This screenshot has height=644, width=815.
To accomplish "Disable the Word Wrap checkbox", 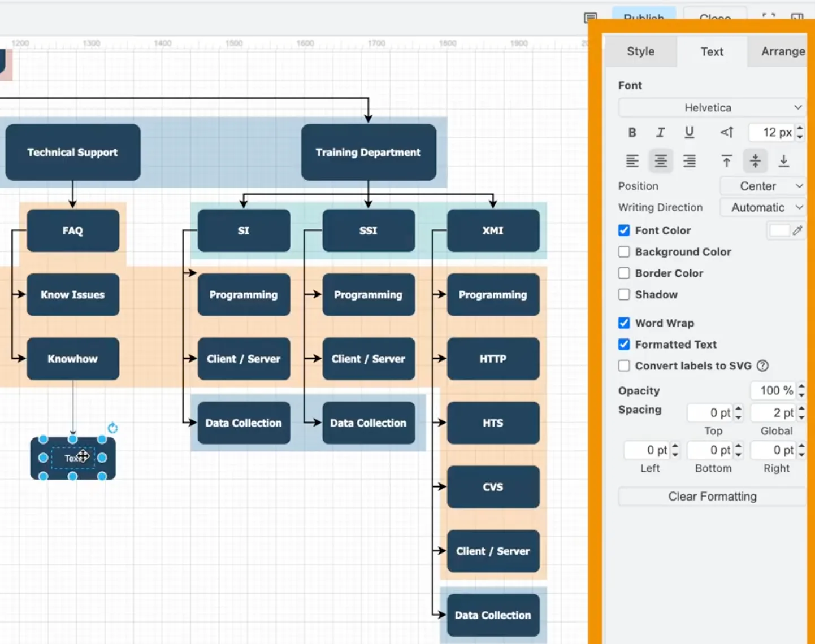I will 624,323.
